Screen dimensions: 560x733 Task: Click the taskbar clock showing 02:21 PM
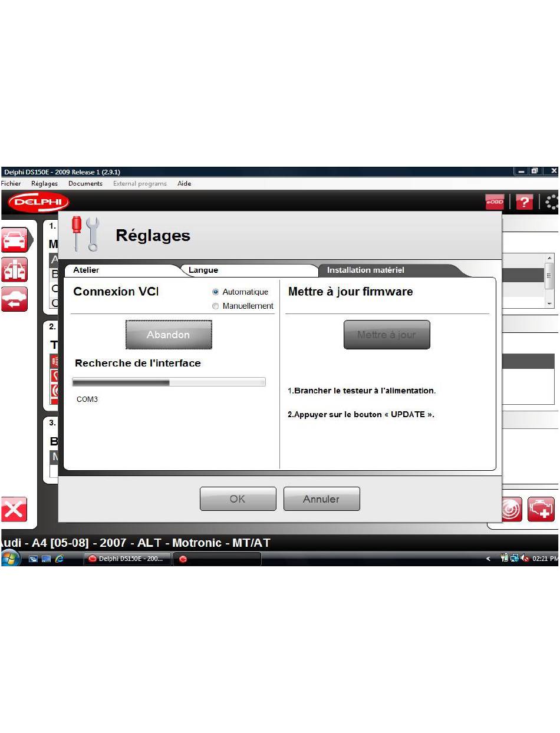[545, 559]
